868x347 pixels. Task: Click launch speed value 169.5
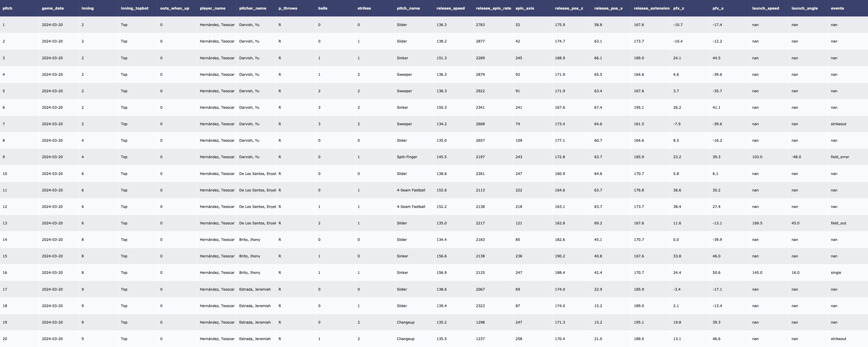pyautogui.click(x=757, y=223)
